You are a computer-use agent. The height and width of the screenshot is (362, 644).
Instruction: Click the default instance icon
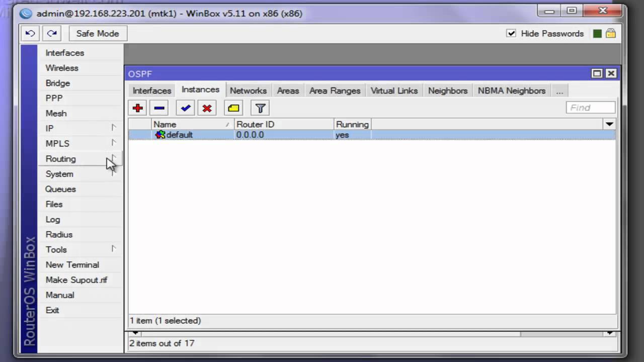pos(160,135)
